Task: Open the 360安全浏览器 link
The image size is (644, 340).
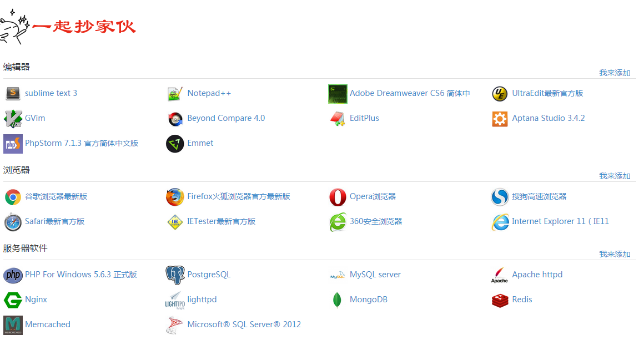Action: 376,221
